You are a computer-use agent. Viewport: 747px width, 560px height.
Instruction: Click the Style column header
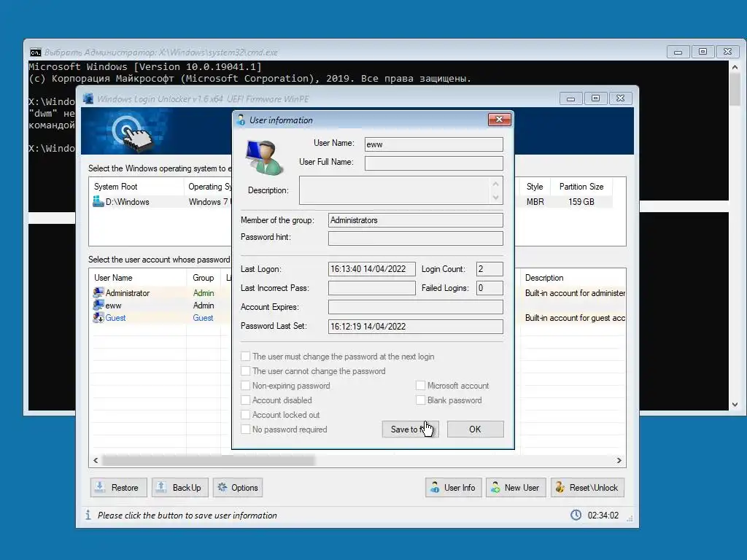[535, 187]
